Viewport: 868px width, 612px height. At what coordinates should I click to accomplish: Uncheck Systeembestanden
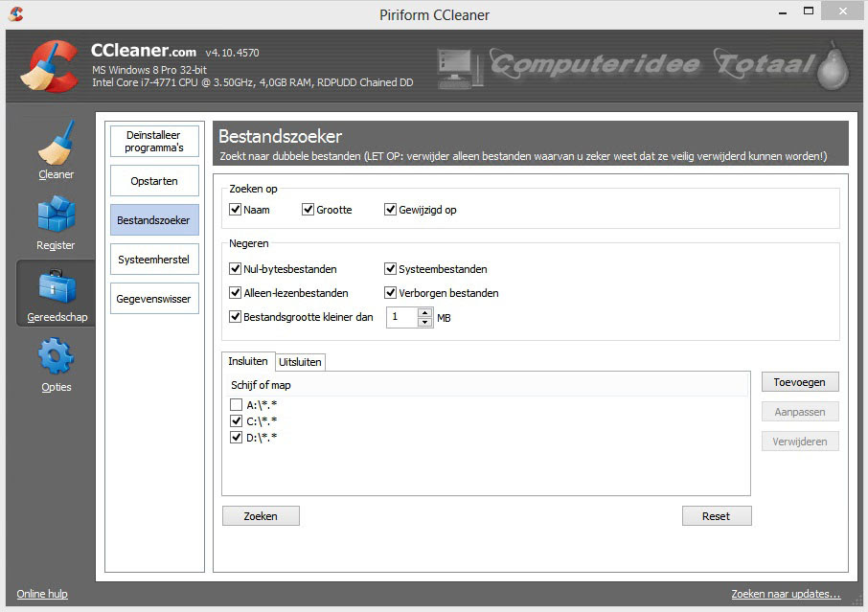pos(390,269)
